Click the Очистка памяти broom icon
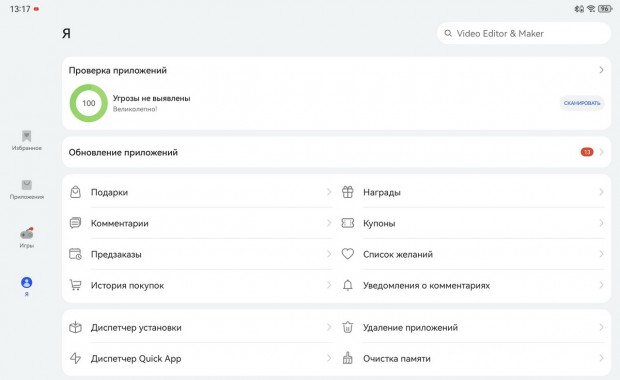Image resolution: width=620 pixels, height=380 pixels. tap(348, 358)
